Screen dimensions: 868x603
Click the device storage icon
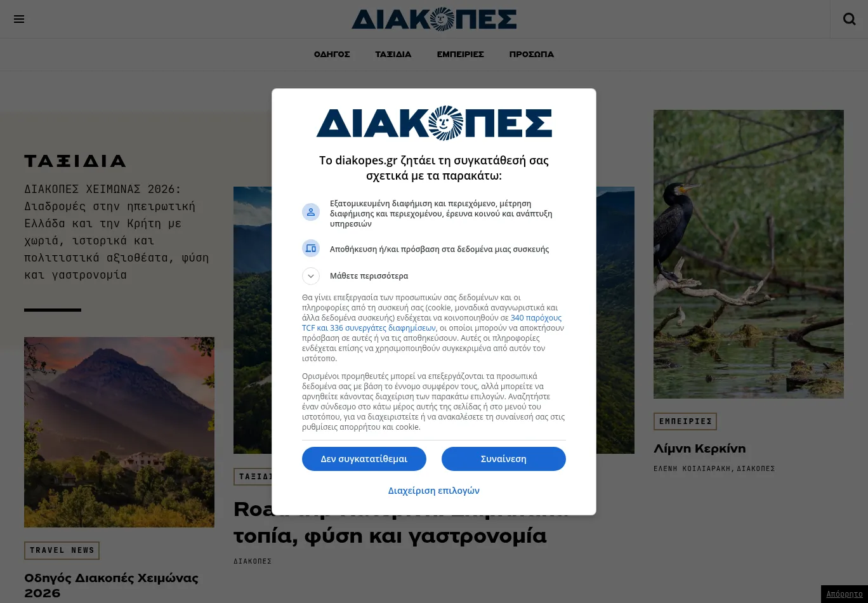311,248
